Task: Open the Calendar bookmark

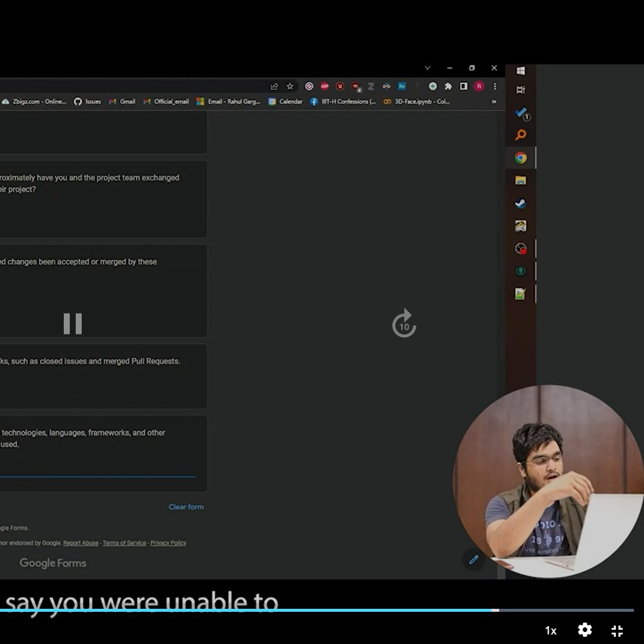Action: pyautogui.click(x=285, y=101)
